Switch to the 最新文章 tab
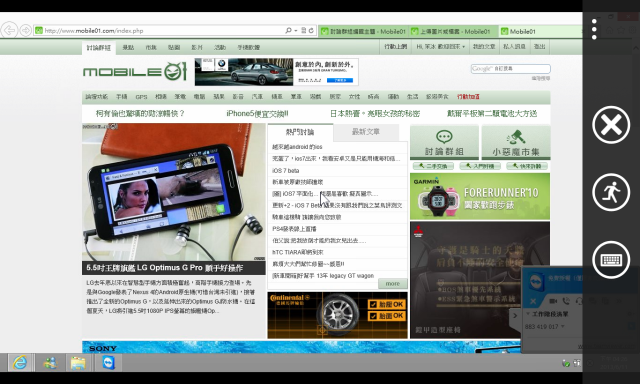 point(366,132)
